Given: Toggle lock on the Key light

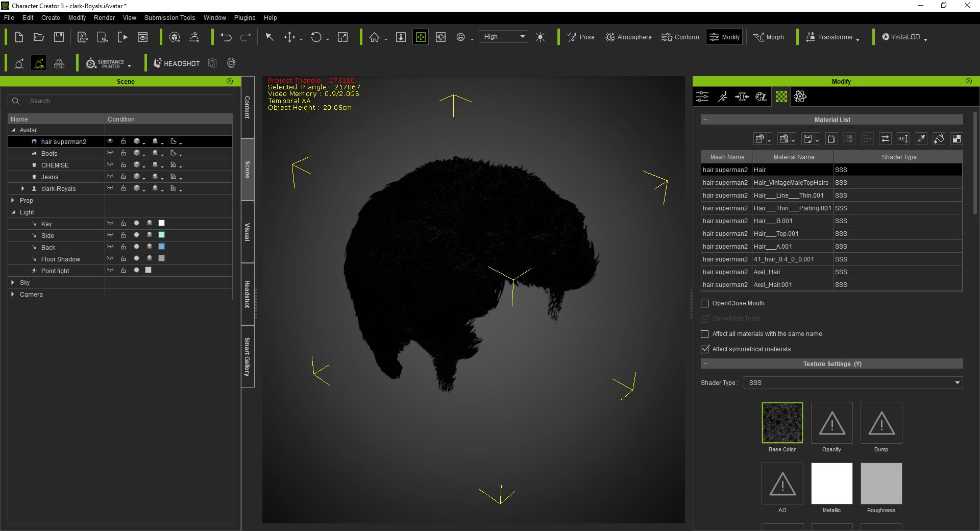Looking at the screenshot, I should 123,224.
